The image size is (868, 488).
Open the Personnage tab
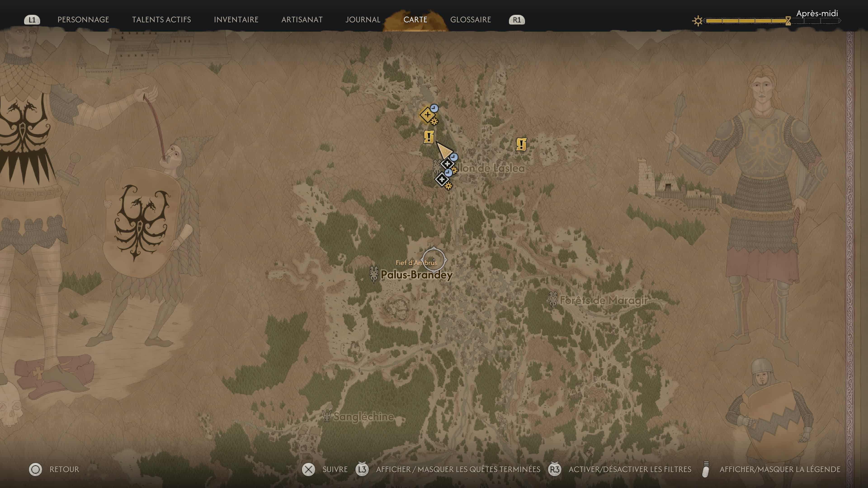coord(83,19)
